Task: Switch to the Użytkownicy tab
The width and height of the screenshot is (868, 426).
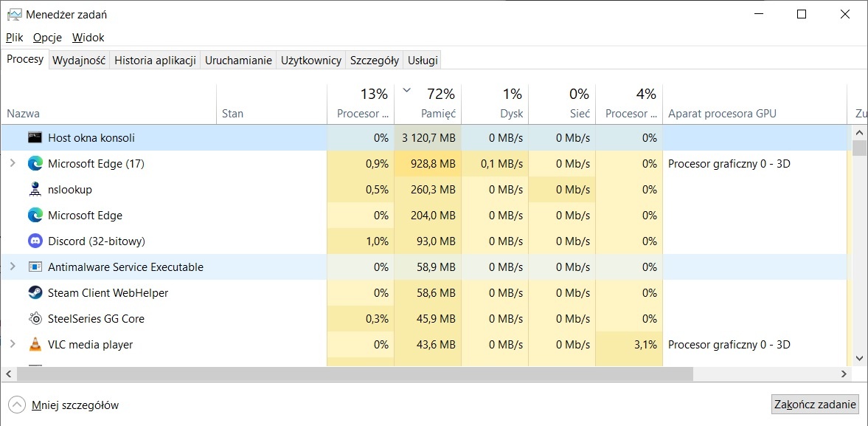Action: (311, 61)
